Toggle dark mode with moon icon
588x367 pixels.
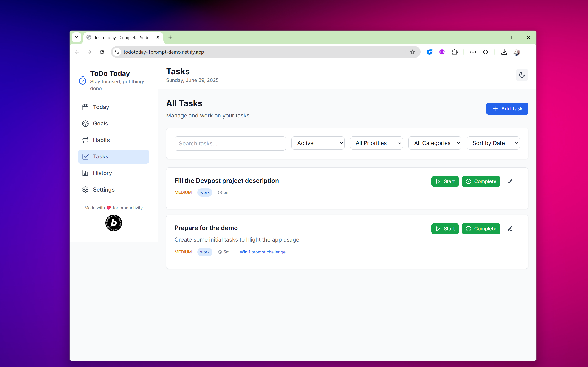point(522,75)
